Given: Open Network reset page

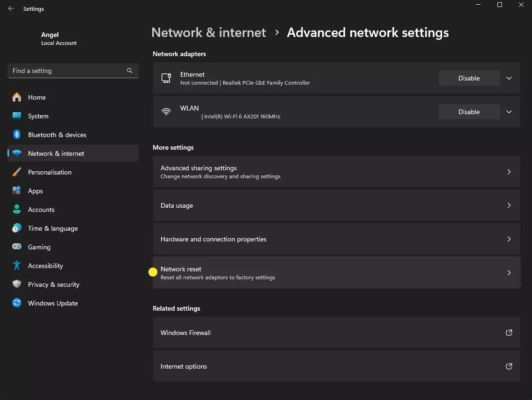Looking at the screenshot, I should [x=336, y=273].
